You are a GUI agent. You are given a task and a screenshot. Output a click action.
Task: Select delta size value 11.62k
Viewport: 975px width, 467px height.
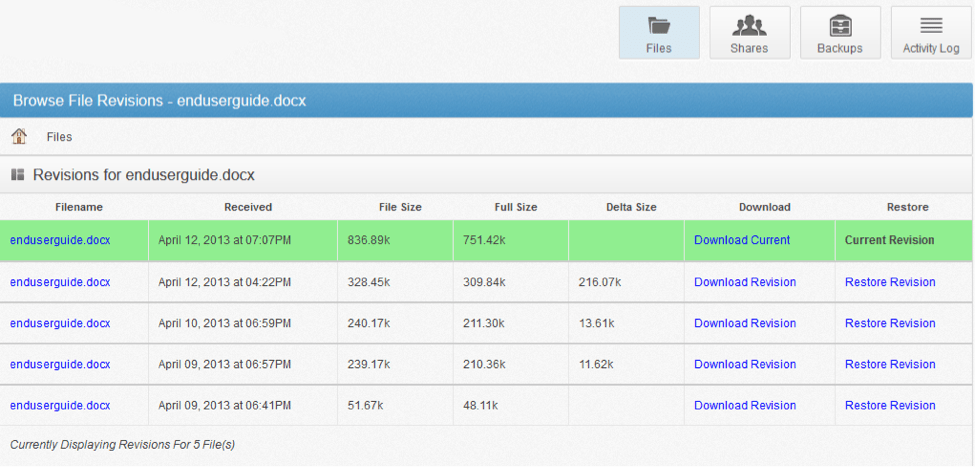597,364
